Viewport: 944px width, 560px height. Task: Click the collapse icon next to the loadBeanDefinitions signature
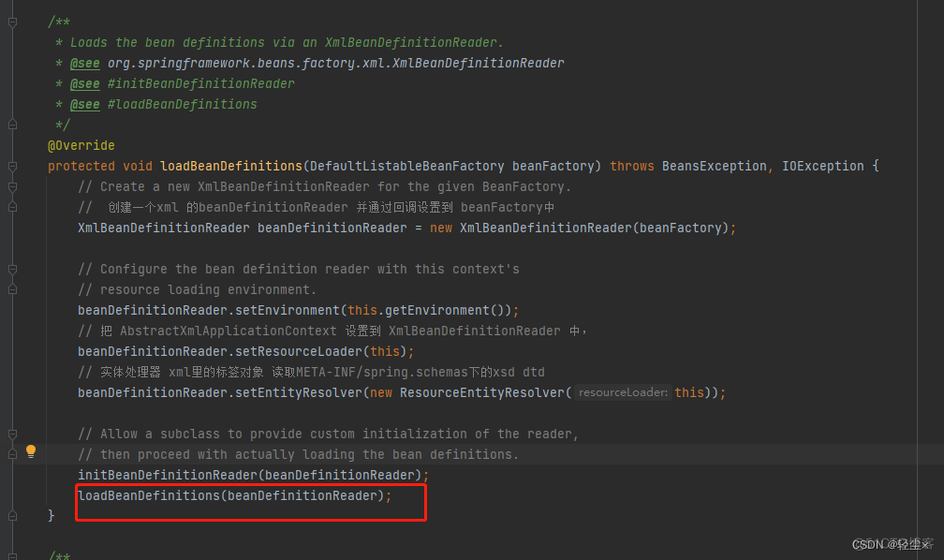pyautogui.click(x=11, y=166)
